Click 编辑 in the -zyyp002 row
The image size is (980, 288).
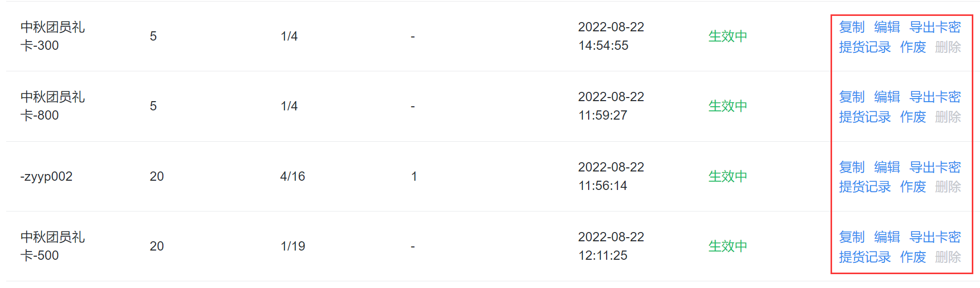click(x=887, y=167)
